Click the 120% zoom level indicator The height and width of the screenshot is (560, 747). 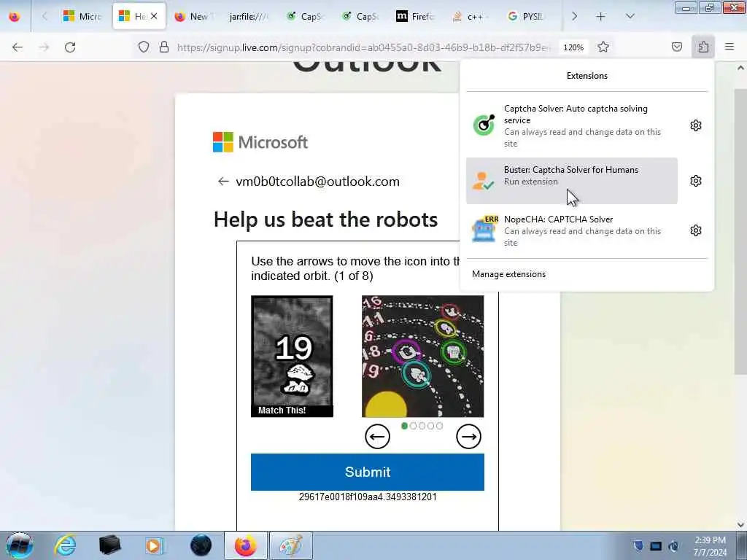(573, 47)
